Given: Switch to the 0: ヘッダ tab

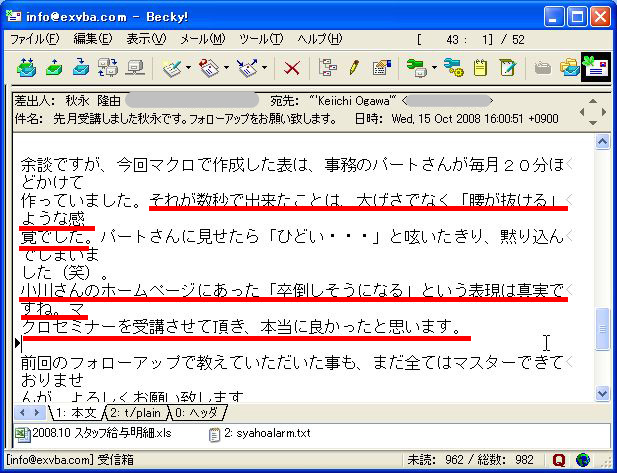Looking at the screenshot, I should pyautogui.click(x=197, y=412).
